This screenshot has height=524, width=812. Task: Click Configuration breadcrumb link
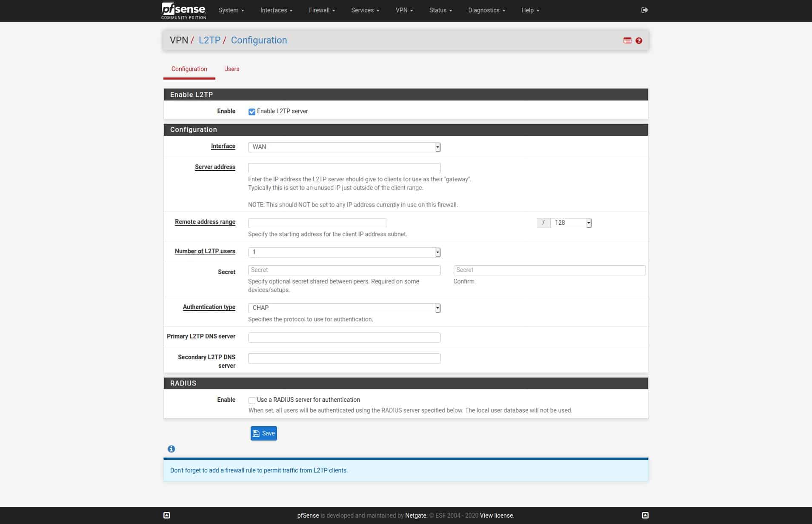(x=259, y=40)
